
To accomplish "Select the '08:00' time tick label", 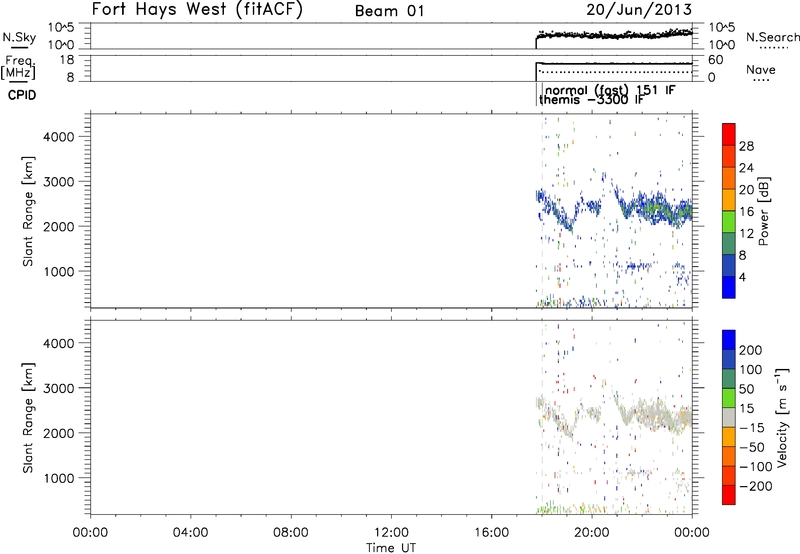I will [291, 533].
